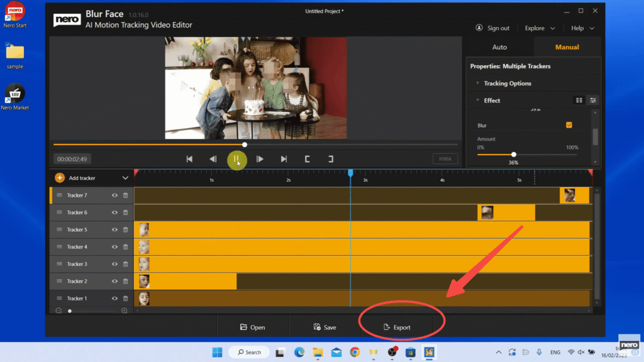Switch to the Manual tab

point(567,47)
